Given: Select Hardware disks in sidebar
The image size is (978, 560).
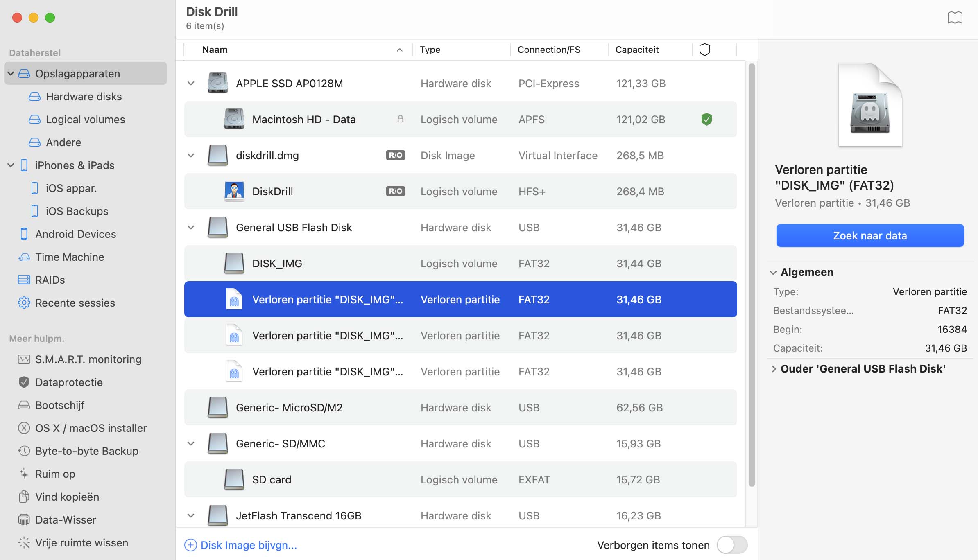Looking at the screenshot, I should coord(84,96).
